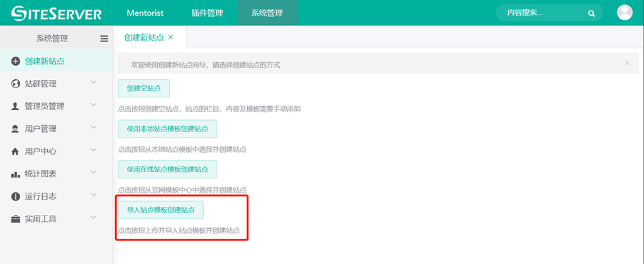Click 使用在线站点模板创建站点 button
The width and height of the screenshot is (644, 264).
click(x=167, y=169)
